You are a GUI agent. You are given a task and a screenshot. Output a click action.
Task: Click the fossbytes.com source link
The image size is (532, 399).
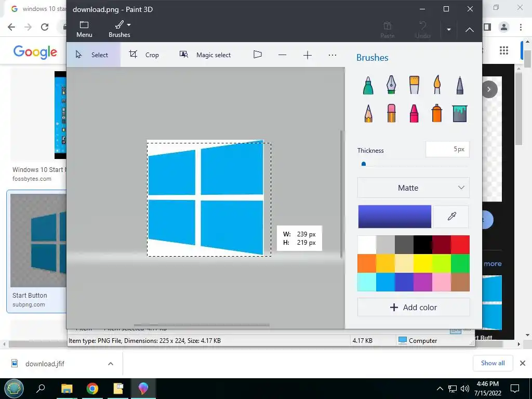32,179
